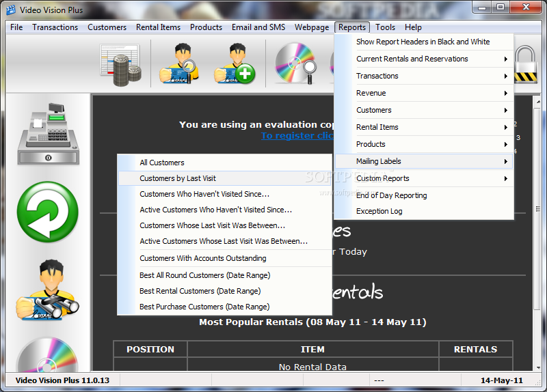This screenshot has width=547, height=392.
Task: Open the Customers menu in menu bar
Action: (107, 27)
